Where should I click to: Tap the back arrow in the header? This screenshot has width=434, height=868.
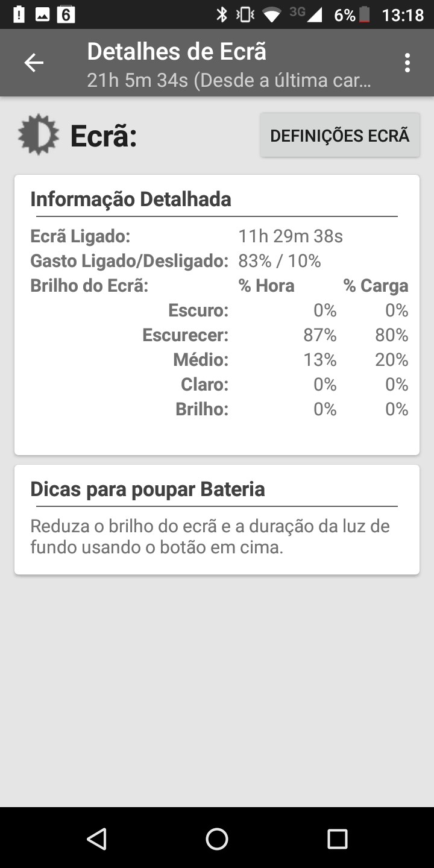34,63
